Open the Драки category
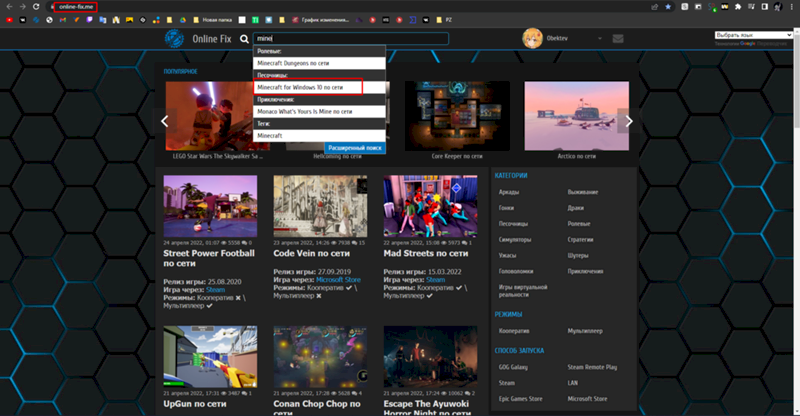 pos(576,208)
